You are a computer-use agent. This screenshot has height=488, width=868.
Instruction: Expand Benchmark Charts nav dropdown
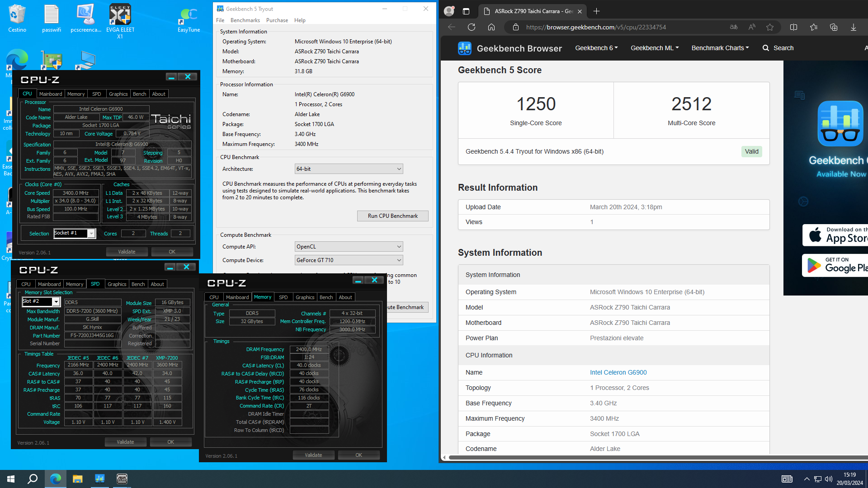pos(720,48)
